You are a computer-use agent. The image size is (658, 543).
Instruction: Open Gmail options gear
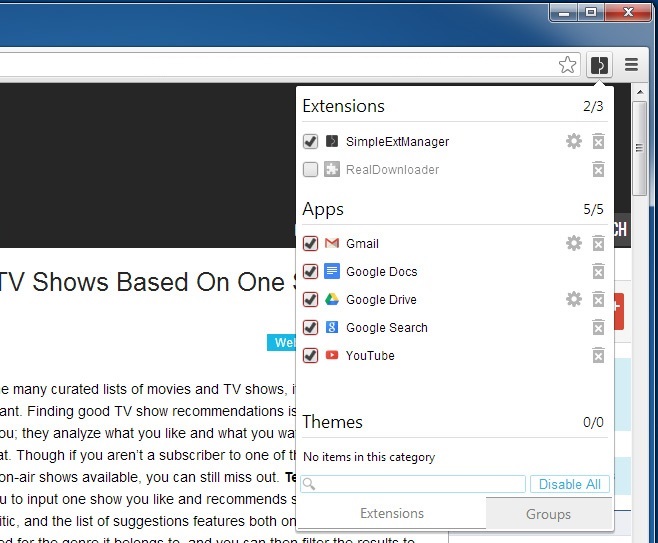point(574,243)
